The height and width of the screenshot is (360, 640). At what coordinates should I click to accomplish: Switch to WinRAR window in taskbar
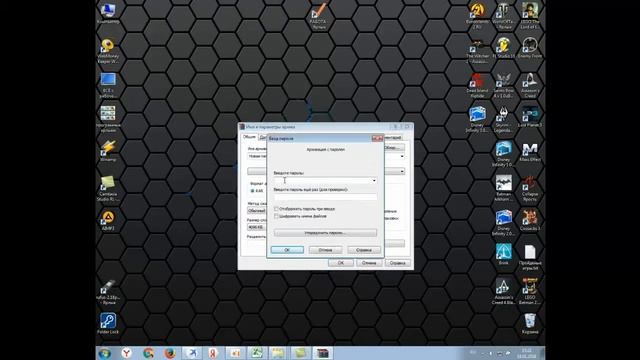(322, 353)
